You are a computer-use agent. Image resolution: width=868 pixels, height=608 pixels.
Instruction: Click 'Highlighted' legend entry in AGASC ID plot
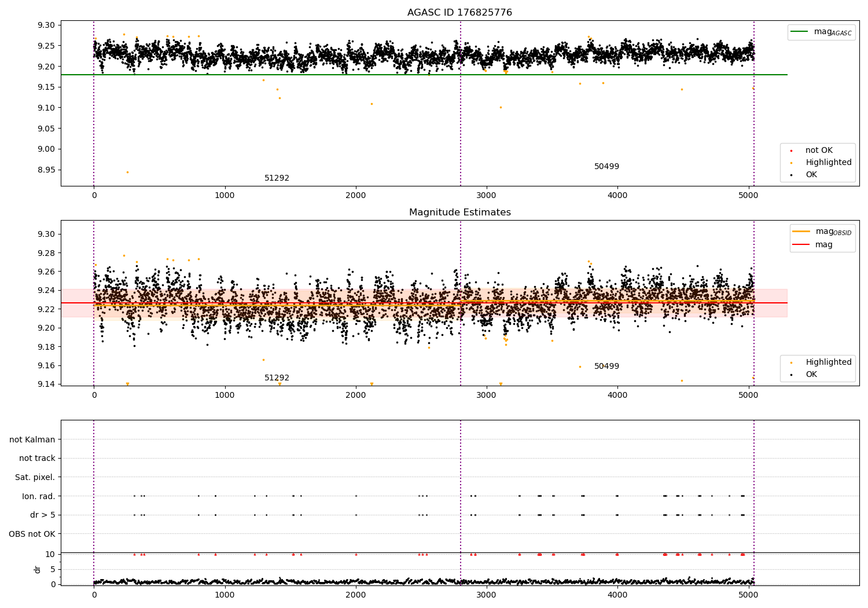coord(829,163)
